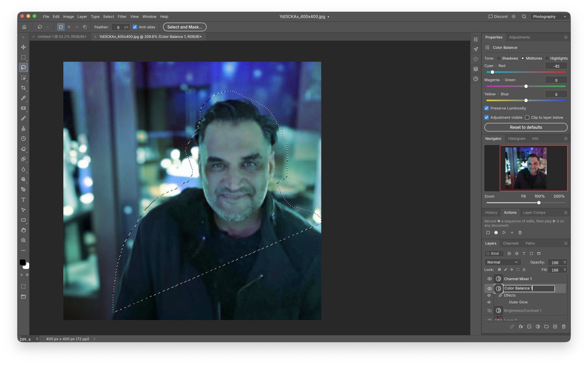Screen dimensions: 588x365
Task: Open the Properties panel menu
Action: coord(565,37)
